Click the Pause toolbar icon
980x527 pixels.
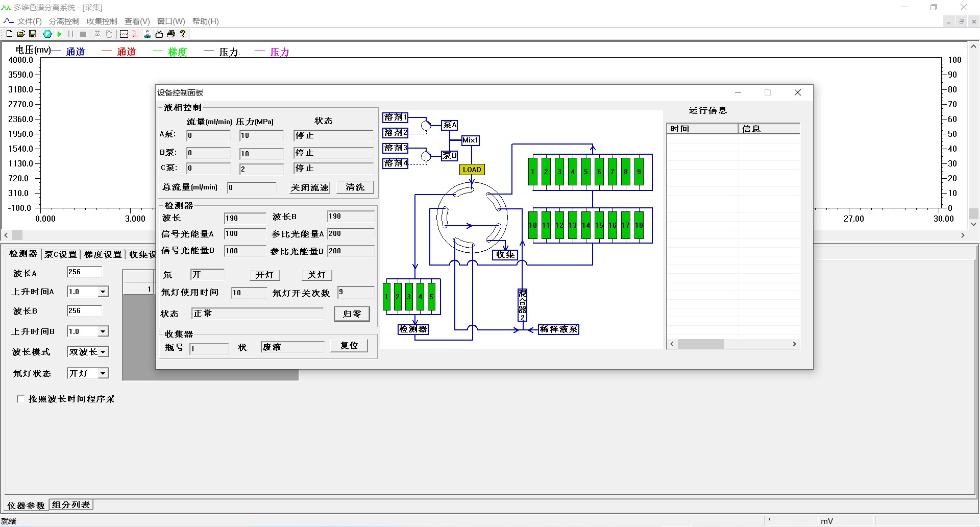click(71, 34)
